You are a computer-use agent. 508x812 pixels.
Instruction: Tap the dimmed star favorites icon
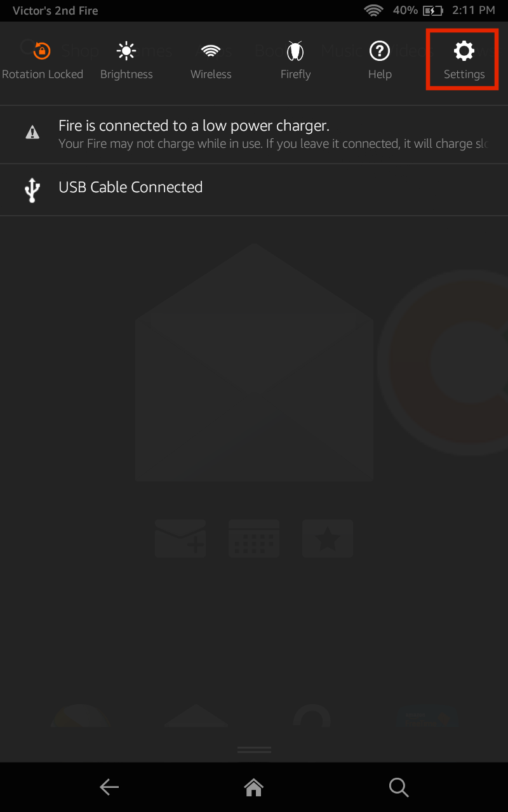click(328, 539)
